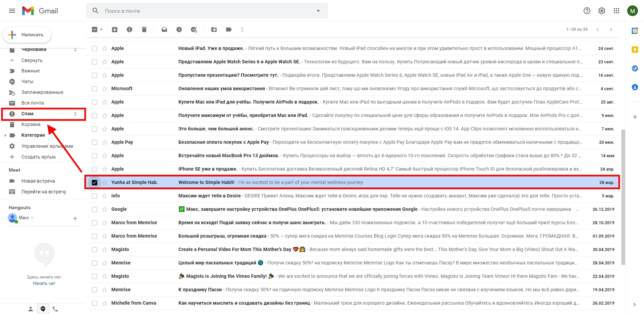Open the main hamburger menu
The height and width of the screenshot is (314, 644).
[12, 11]
